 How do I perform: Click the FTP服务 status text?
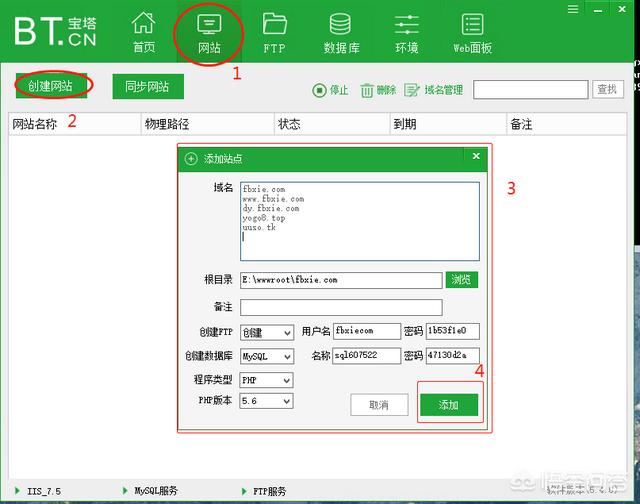click(269, 491)
